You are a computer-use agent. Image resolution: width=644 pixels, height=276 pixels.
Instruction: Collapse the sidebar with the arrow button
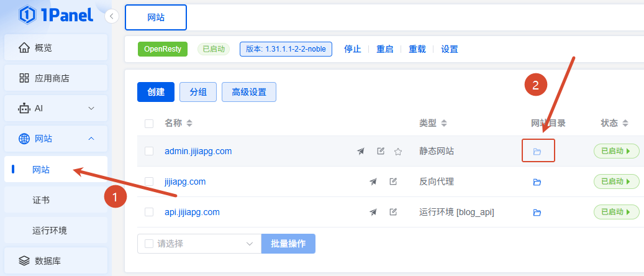[x=112, y=16]
